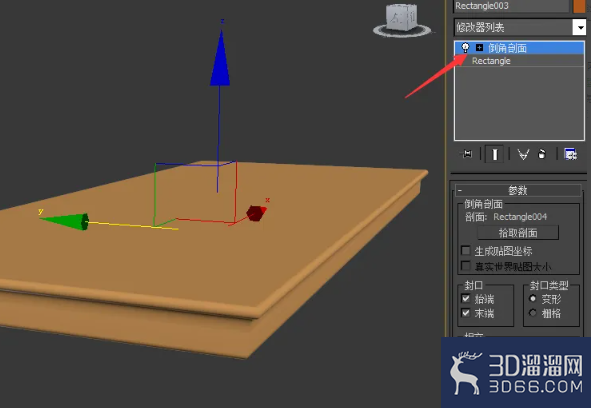Open Configure Modifier Sets icon
Screen dimensions: 591x408
[570, 154]
